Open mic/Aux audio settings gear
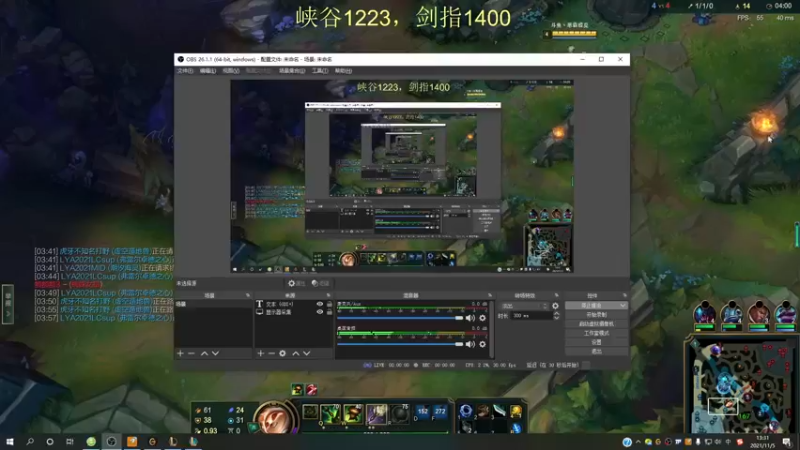Image resolution: width=800 pixels, height=450 pixels. coord(483,318)
